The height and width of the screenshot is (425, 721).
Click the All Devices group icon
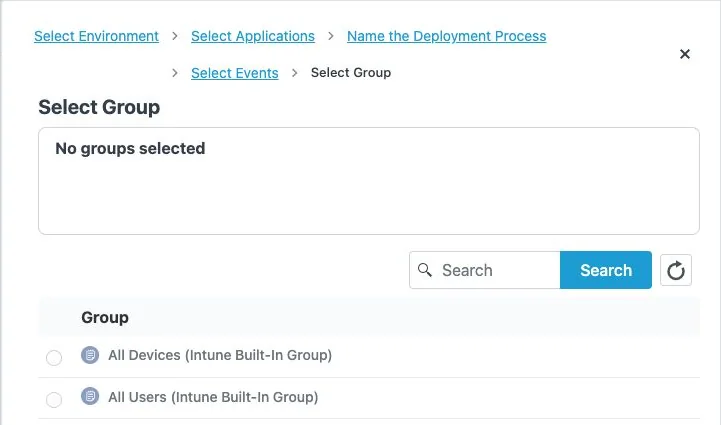pos(90,355)
